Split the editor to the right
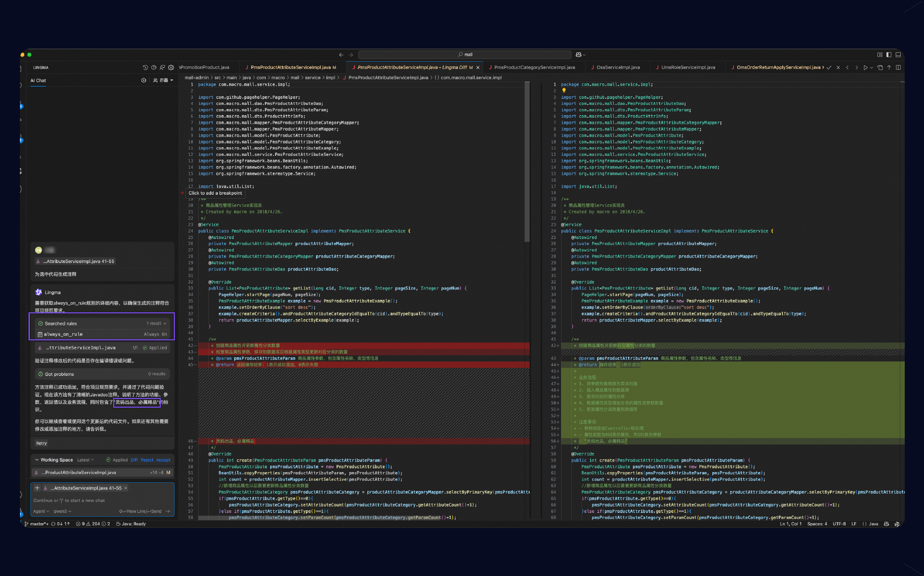924x576 pixels. (898, 67)
